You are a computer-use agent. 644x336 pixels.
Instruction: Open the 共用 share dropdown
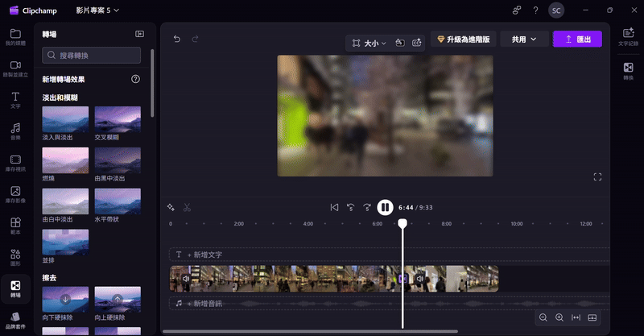coord(524,39)
